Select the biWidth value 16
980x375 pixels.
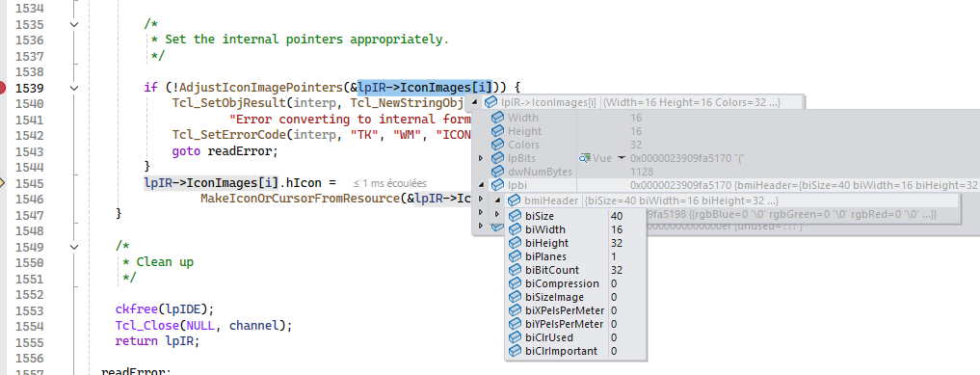coord(617,229)
